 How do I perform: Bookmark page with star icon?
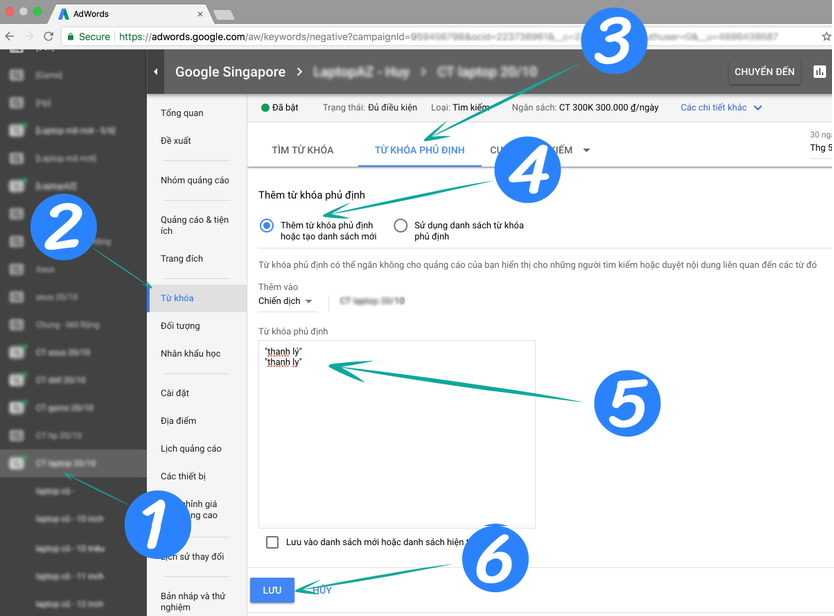(826, 36)
